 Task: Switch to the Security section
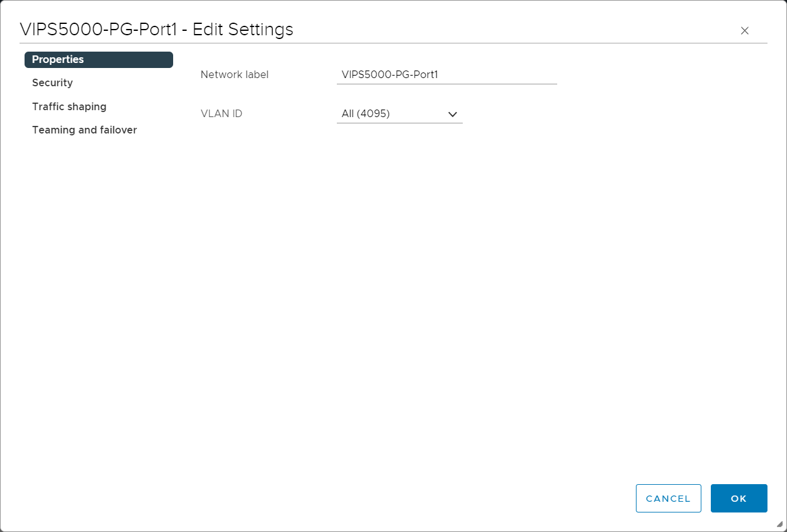click(x=52, y=83)
